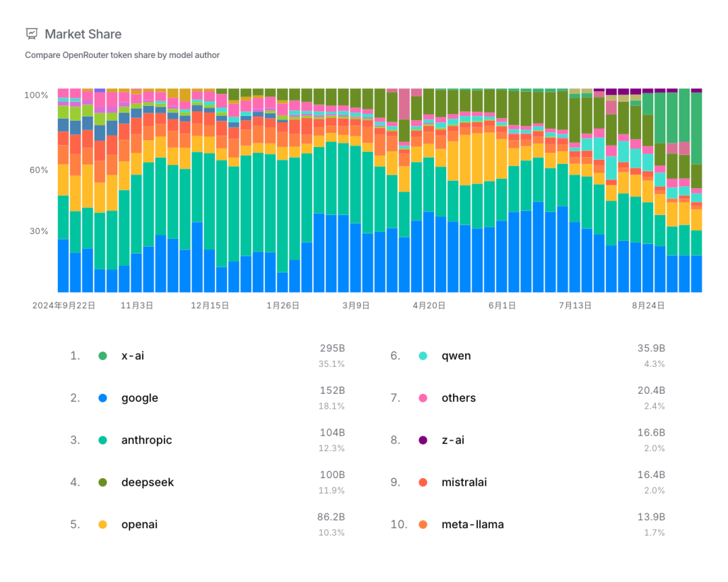728x582 pixels.
Task: Click the rightmost stacked bar in chart
Action: coord(696,190)
